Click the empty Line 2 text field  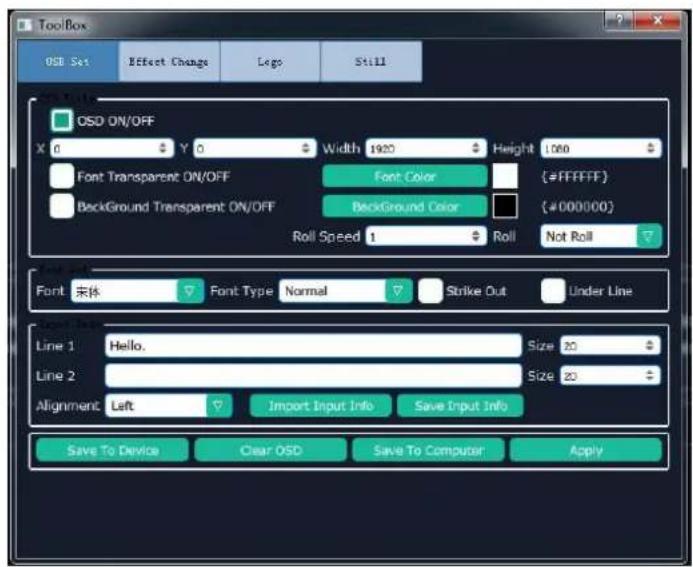pyautogui.click(x=313, y=375)
